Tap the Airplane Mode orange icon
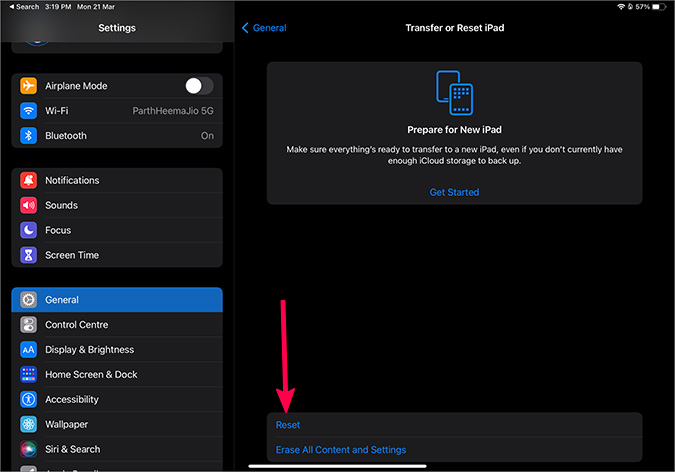 click(x=28, y=86)
